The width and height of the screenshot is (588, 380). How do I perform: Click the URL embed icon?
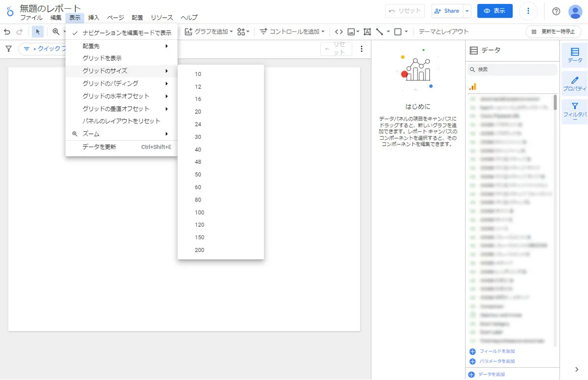pos(339,31)
